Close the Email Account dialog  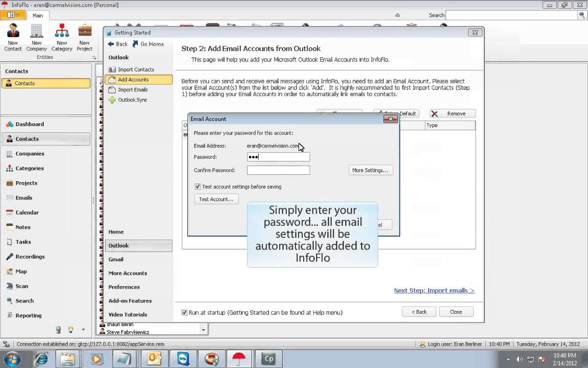pos(390,119)
